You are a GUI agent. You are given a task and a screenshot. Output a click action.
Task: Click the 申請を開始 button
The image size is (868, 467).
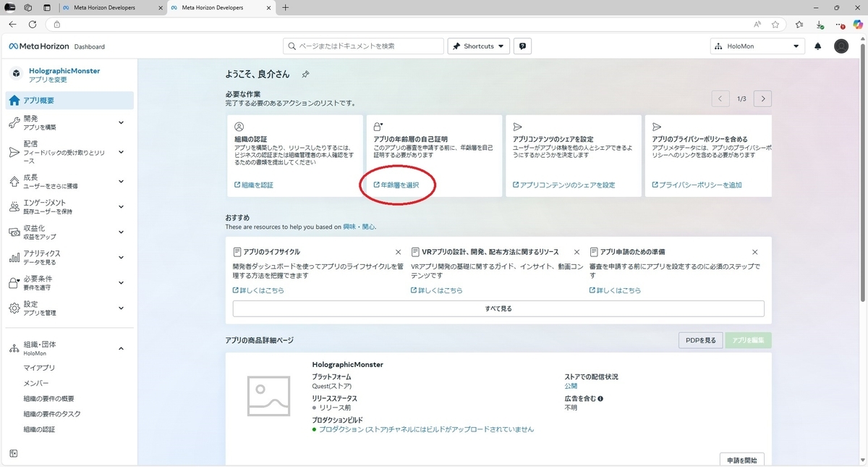pyautogui.click(x=742, y=460)
